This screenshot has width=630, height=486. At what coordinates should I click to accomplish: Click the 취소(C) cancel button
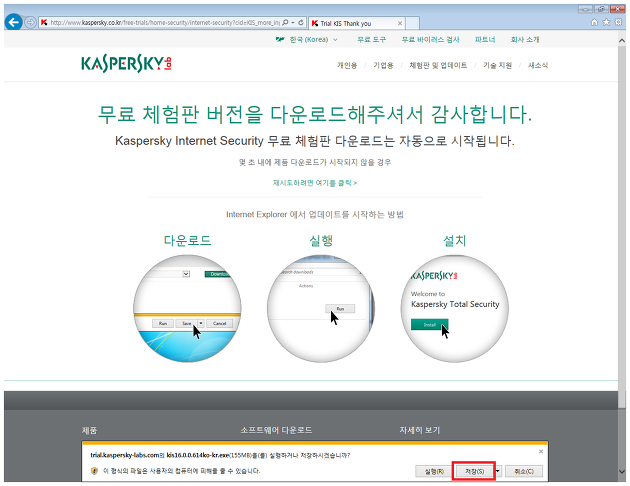click(524, 471)
